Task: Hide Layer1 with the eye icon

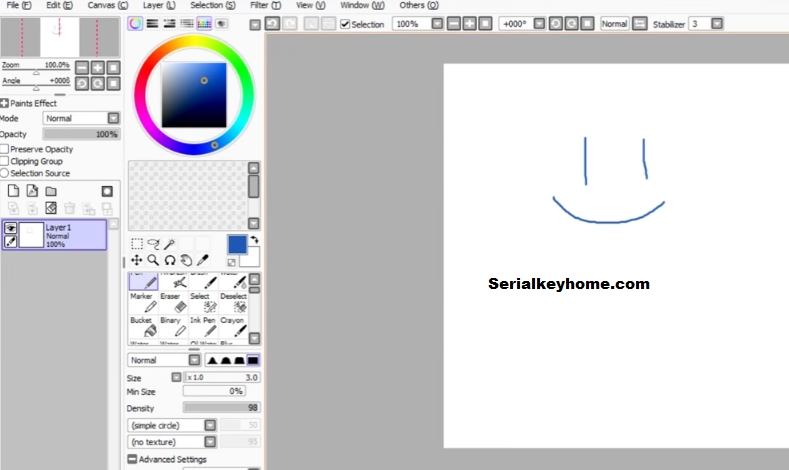Action: [x=10, y=228]
